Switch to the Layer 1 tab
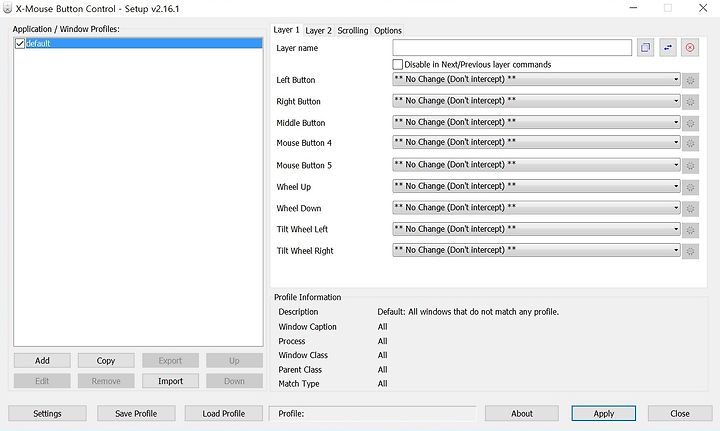 (x=286, y=30)
